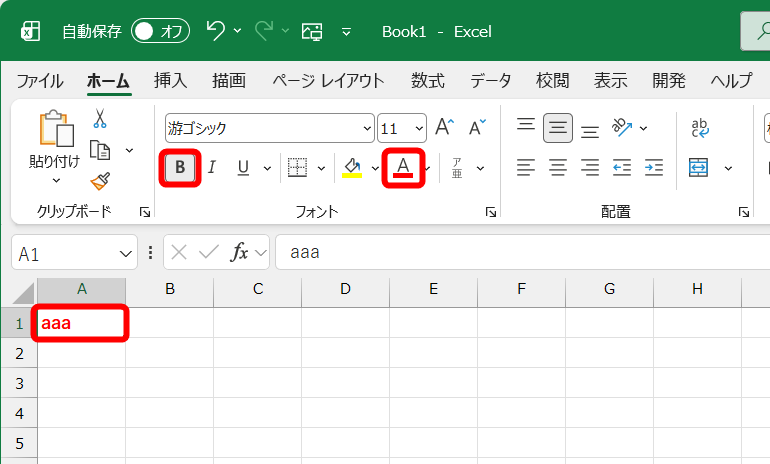The height and width of the screenshot is (464, 770).
Task: Click the Undo arrow icon
Action: (x=215, y=30)
